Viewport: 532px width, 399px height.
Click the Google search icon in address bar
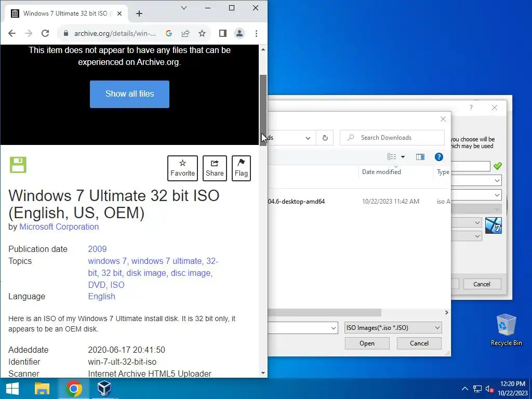click(x=169, y=33)
